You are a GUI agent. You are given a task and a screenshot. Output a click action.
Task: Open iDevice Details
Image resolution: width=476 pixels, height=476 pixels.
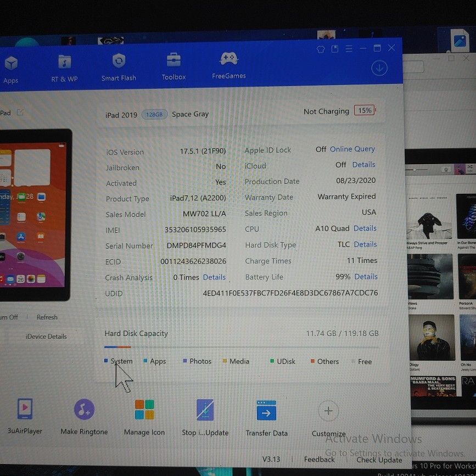point(46,337)
